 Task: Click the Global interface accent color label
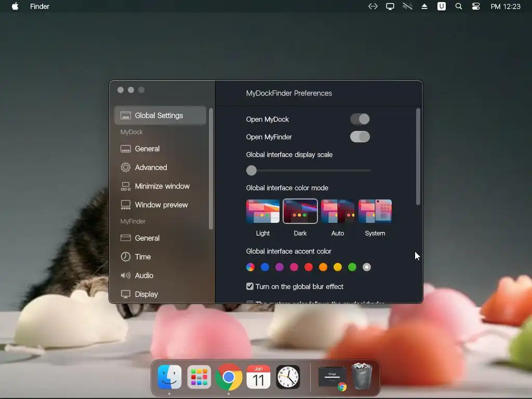(289, 251)
